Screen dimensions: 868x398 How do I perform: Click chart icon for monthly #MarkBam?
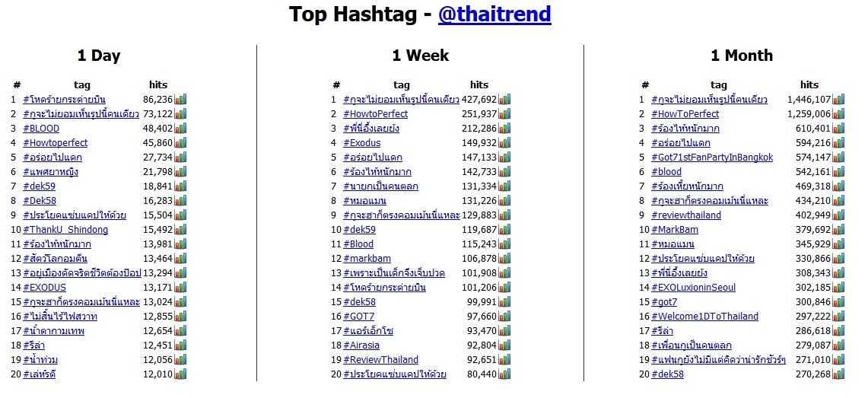click(838, 229)
